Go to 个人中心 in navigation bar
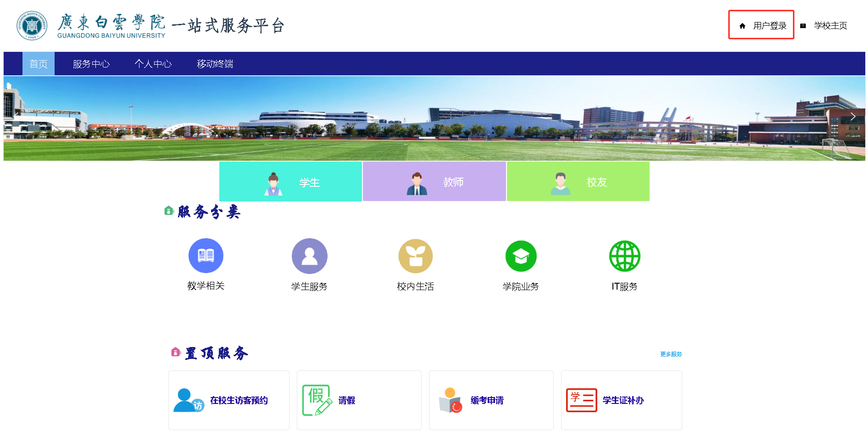This screenshot has width=868, height=431. 153,64
